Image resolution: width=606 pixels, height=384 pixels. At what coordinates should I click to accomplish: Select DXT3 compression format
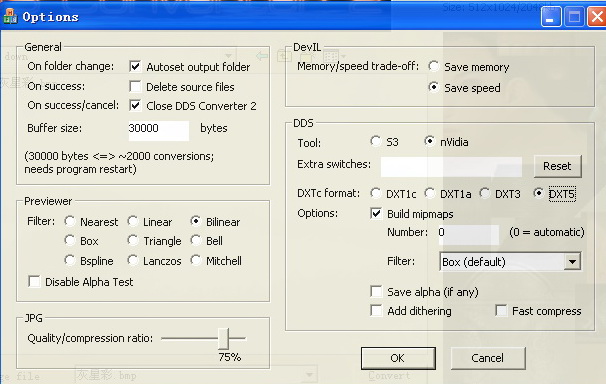tap(485, 193)
